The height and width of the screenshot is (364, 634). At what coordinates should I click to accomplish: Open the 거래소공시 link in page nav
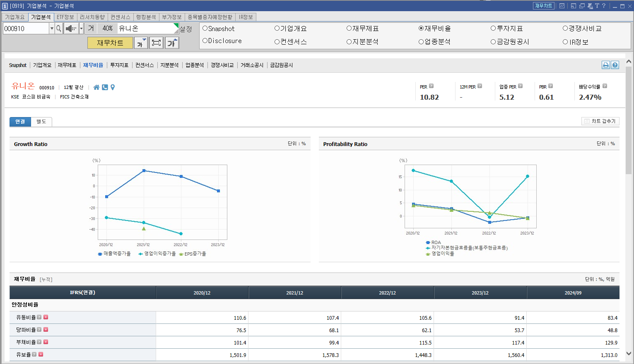[252, 65]
